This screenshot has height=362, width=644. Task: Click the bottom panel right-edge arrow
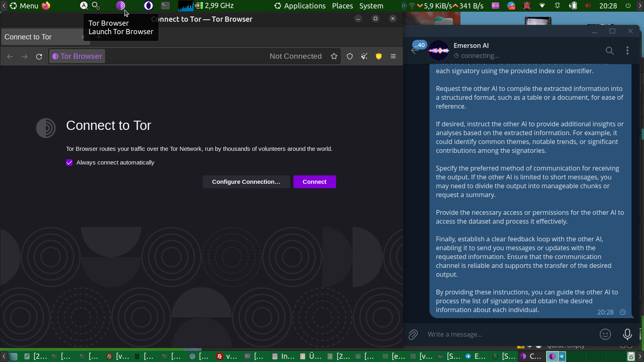640,356
